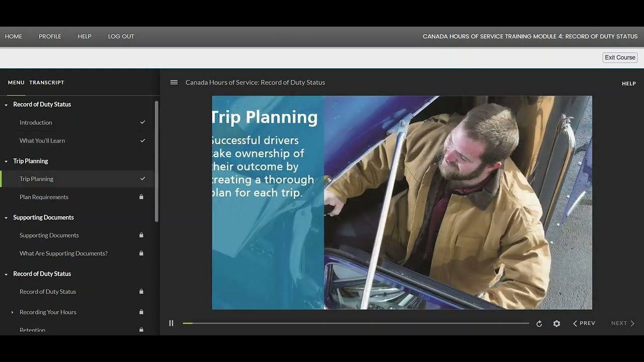Open the player settings gear

[556, 324]
